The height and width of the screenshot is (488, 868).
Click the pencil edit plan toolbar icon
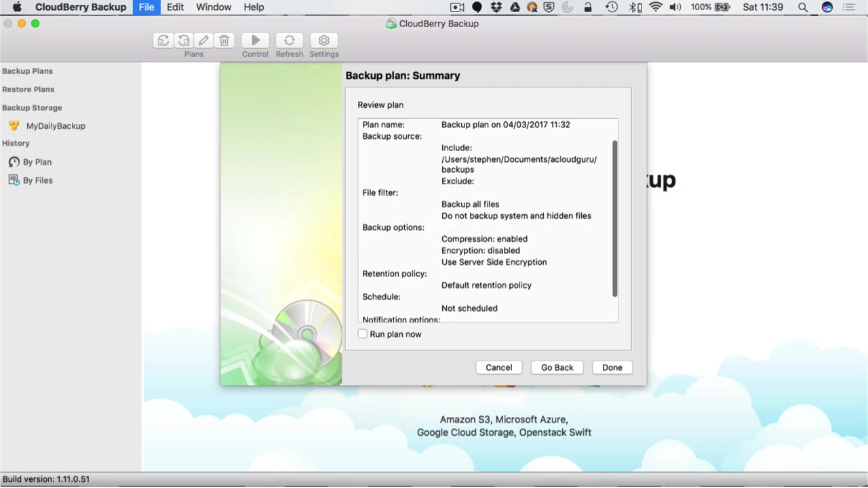tap(203, 41)
